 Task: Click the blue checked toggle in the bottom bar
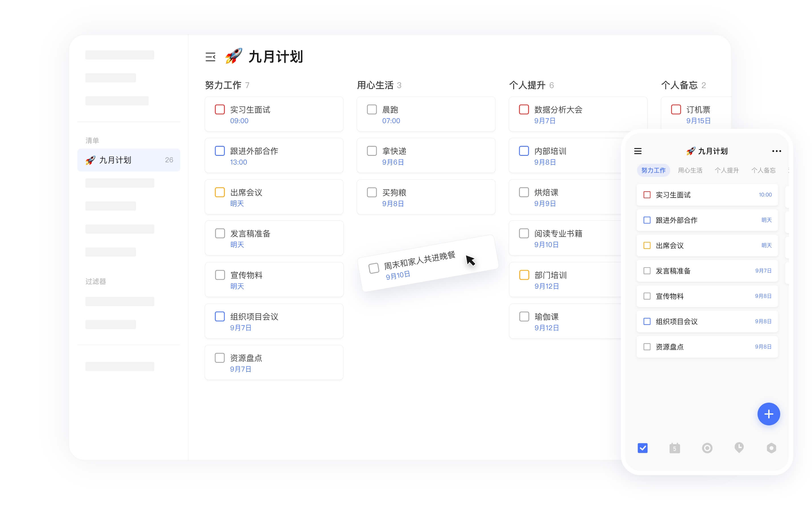coord(643,448)
